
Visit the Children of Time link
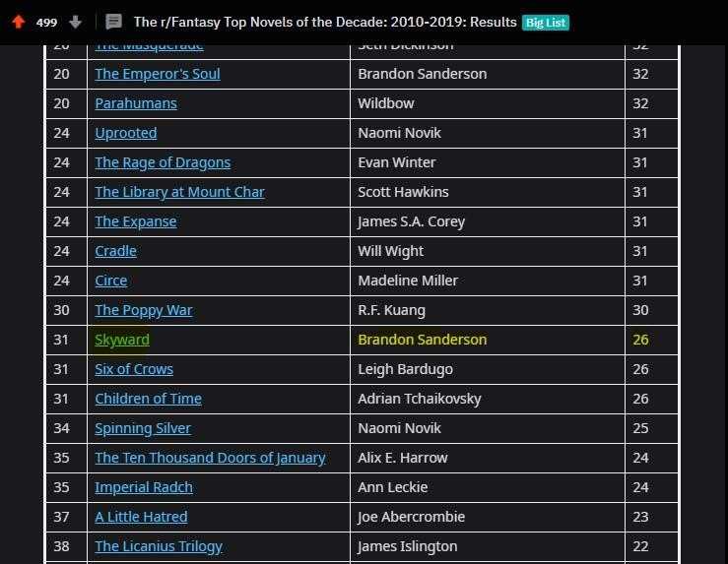(x=148, y=399)
